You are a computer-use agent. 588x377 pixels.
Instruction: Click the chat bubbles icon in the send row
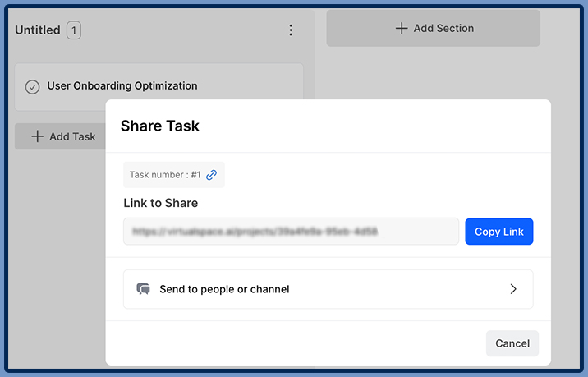pos(144,289)
